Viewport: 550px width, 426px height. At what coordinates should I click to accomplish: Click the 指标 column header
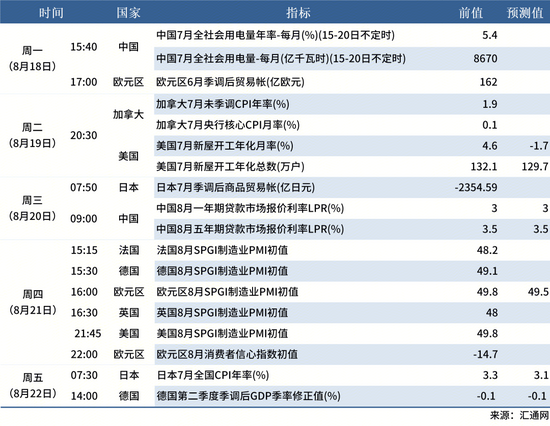(x=298, y=13)
